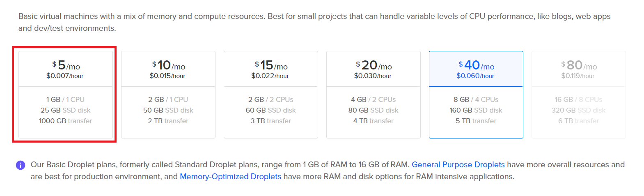The height and width of the screenshot is (196, 644).
Task: Click the 1000 GB transfer line
Action: pyautogui.click(x=65, y=121)
